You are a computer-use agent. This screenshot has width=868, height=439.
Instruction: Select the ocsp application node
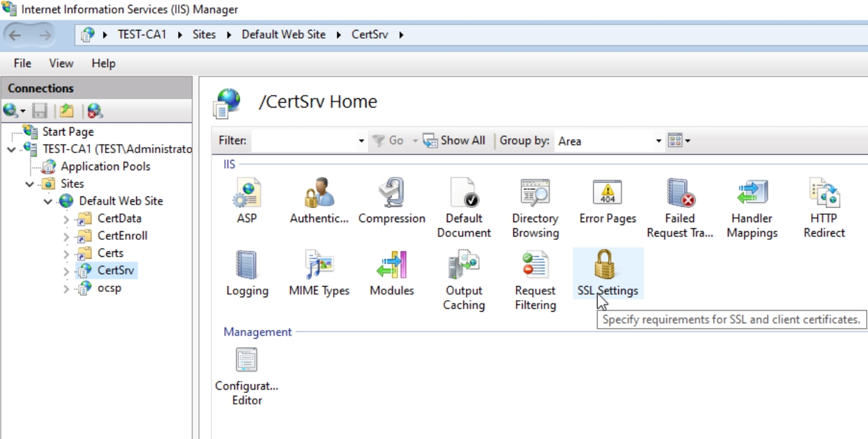109,288
